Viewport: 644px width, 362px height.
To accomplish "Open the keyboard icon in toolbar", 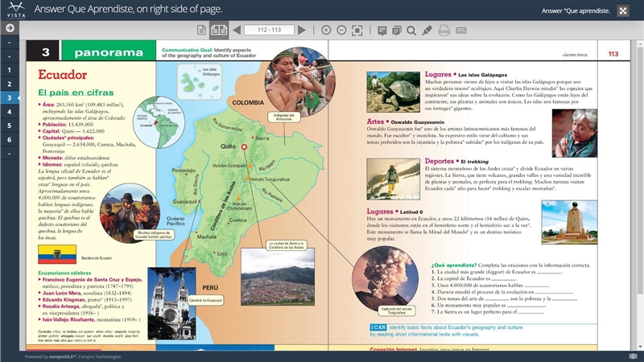I will 461,31.
